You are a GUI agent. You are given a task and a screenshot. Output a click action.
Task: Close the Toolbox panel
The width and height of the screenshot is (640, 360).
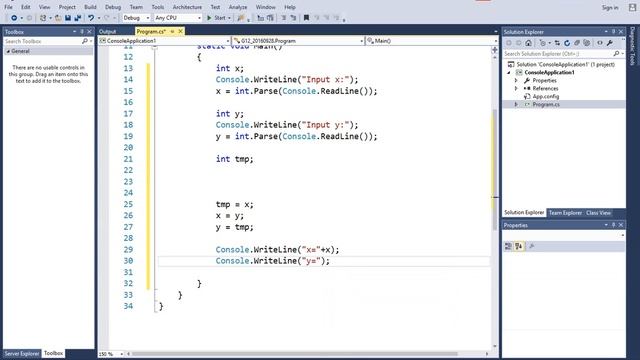pos(89,31)
